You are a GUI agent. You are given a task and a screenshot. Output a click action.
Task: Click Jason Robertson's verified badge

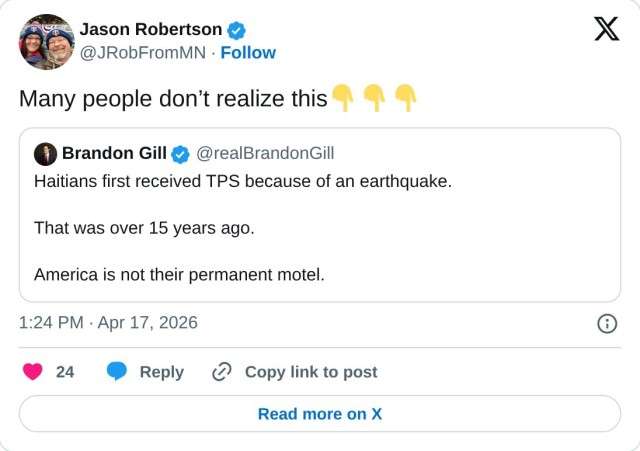point(237,29)
